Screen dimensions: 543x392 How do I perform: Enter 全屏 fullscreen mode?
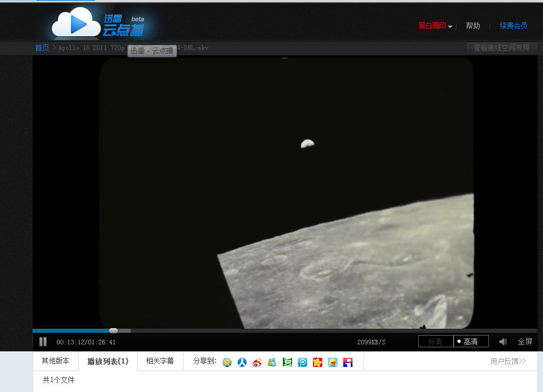pos(524,342)
